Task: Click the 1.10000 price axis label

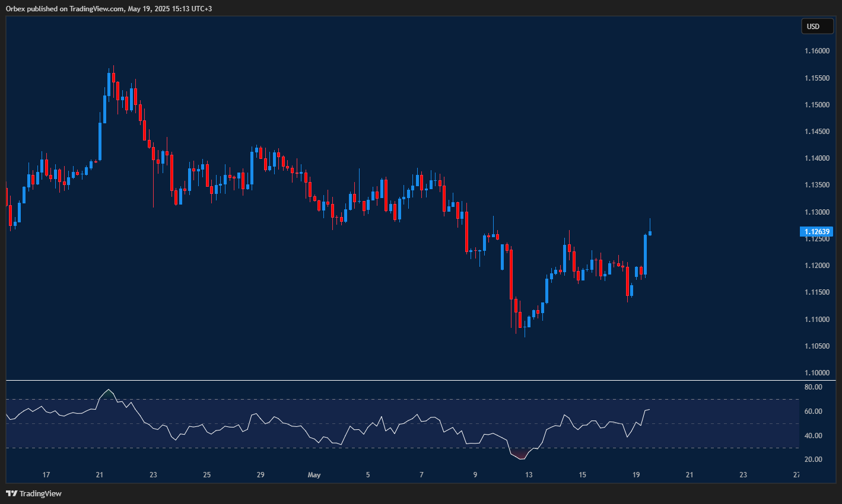Action: pos(816,373)
